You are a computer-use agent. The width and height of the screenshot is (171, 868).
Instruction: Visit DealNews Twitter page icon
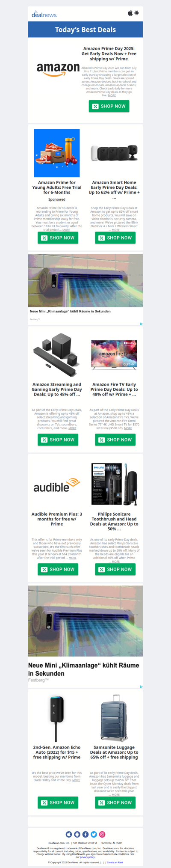point(94,834)
